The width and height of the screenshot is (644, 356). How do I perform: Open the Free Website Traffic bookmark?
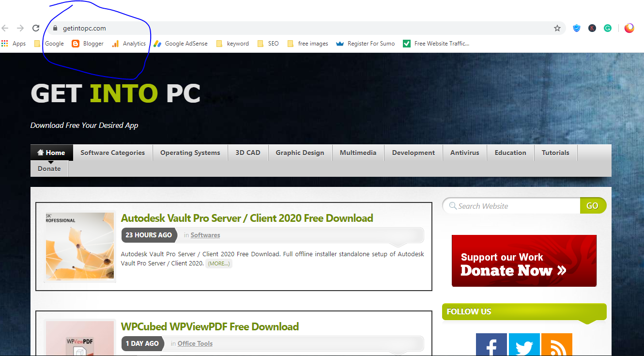pyautogui.click(x=436, y=44)
